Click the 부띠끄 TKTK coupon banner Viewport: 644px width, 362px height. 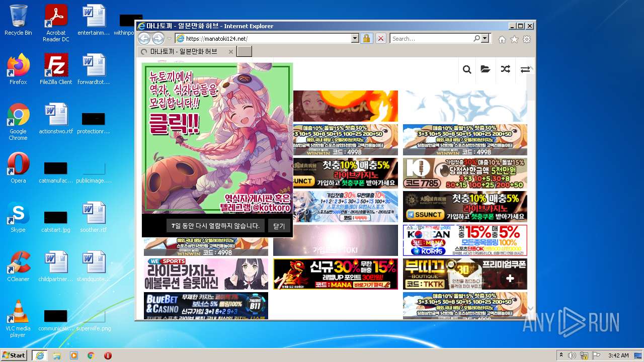(465, 274)
